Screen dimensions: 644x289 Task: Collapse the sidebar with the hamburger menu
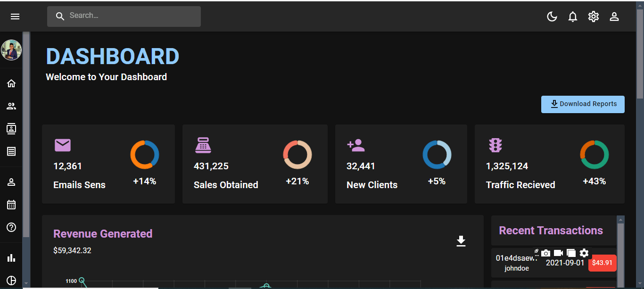[x=15, y=16]
